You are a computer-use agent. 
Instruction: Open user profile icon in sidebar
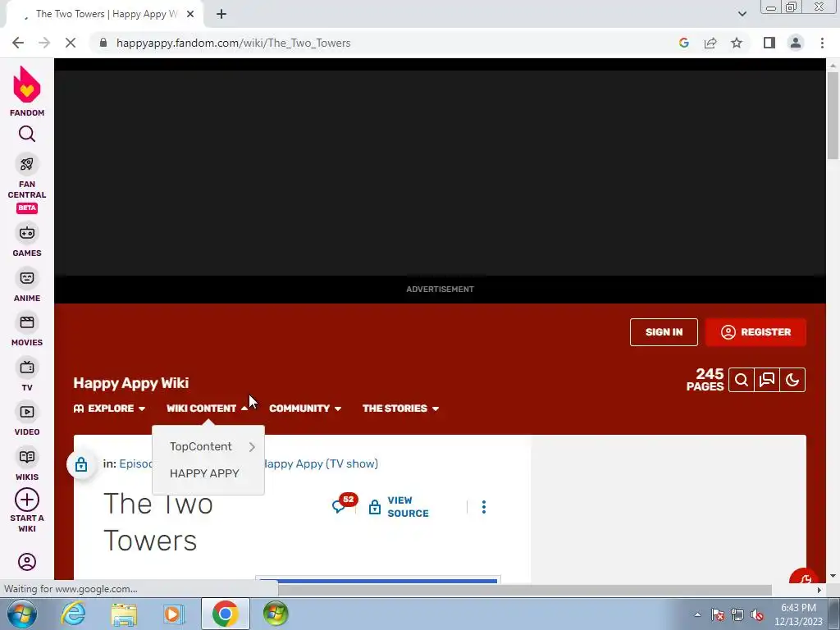click(27, 561)
